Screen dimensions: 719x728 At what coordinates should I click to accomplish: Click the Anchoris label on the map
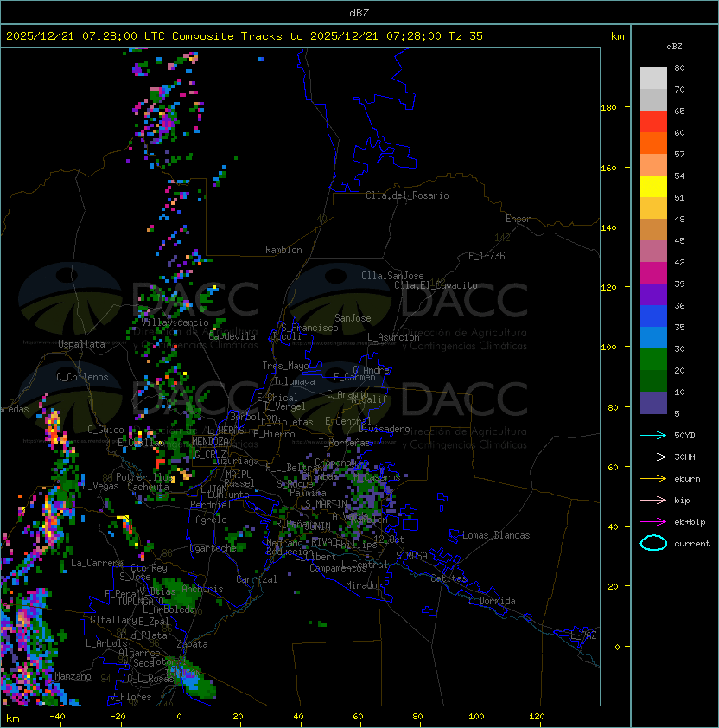(x=202, y=589)
